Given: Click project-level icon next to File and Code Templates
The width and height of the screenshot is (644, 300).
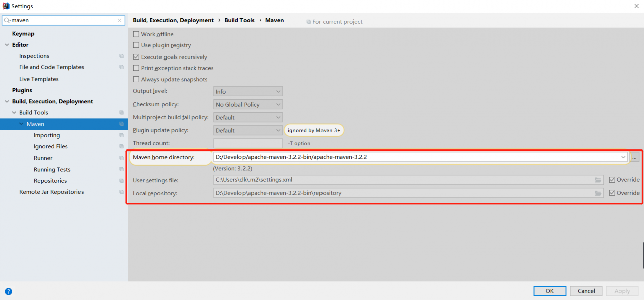Looking at the screenshot, I should 121,67.
